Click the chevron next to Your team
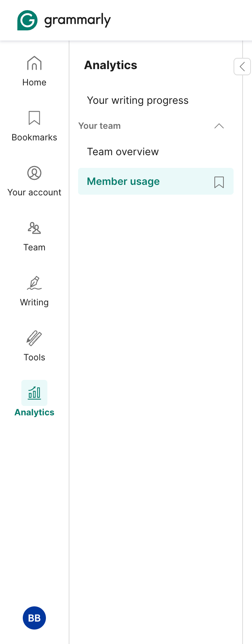 click(x=219, y=126)
